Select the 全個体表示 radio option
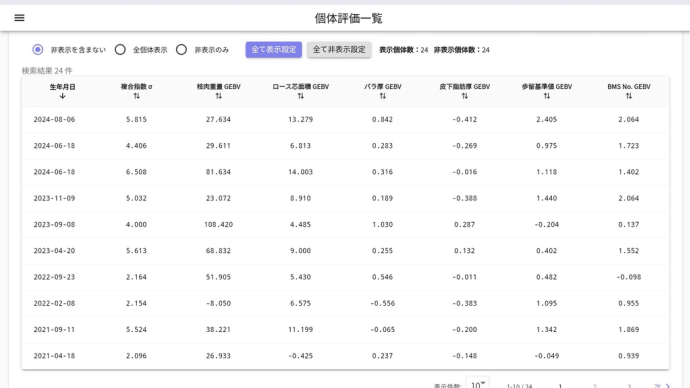The image size is (690, 388). point(120,50)
